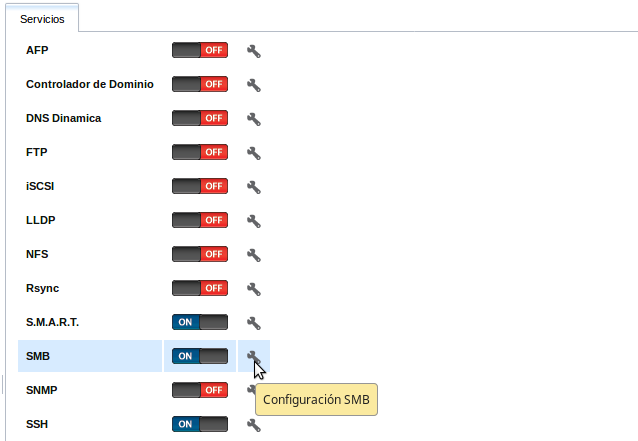Click the iSCSI wrench icon
Viewport: 638px width, 441px height.
click(x=253, y=187)
